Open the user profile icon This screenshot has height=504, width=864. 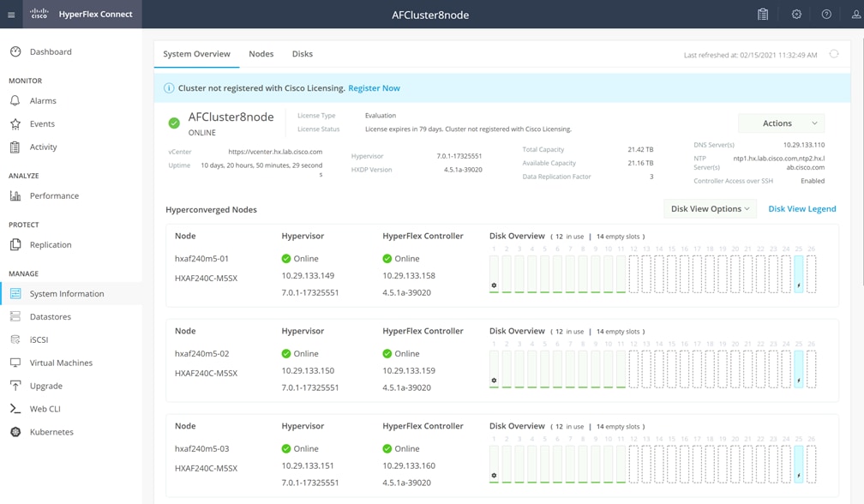(x=856, y=15)
